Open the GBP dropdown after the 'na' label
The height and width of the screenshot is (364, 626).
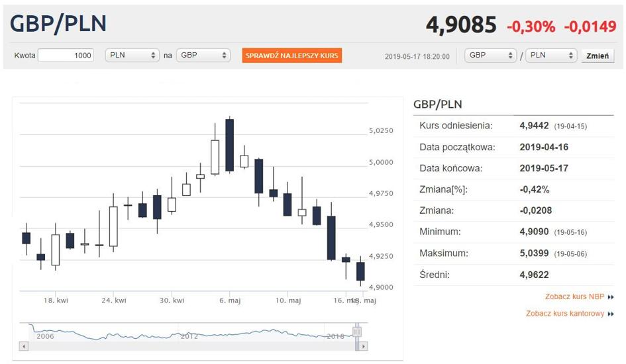coord(203,56)
